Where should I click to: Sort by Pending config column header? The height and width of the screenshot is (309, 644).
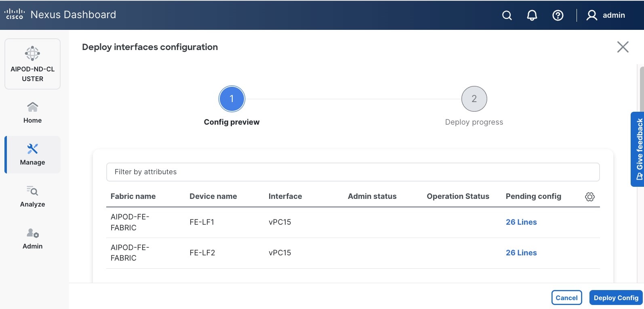[533, 196]
